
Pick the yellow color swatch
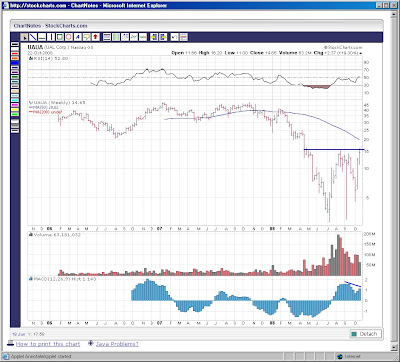pyautogui.click(x=15, y=110)
